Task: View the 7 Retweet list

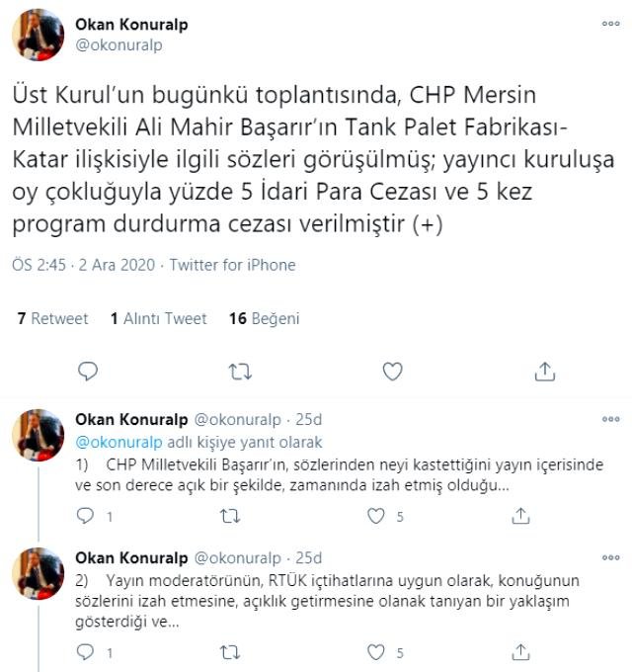Action: click(x=52, y=318)
